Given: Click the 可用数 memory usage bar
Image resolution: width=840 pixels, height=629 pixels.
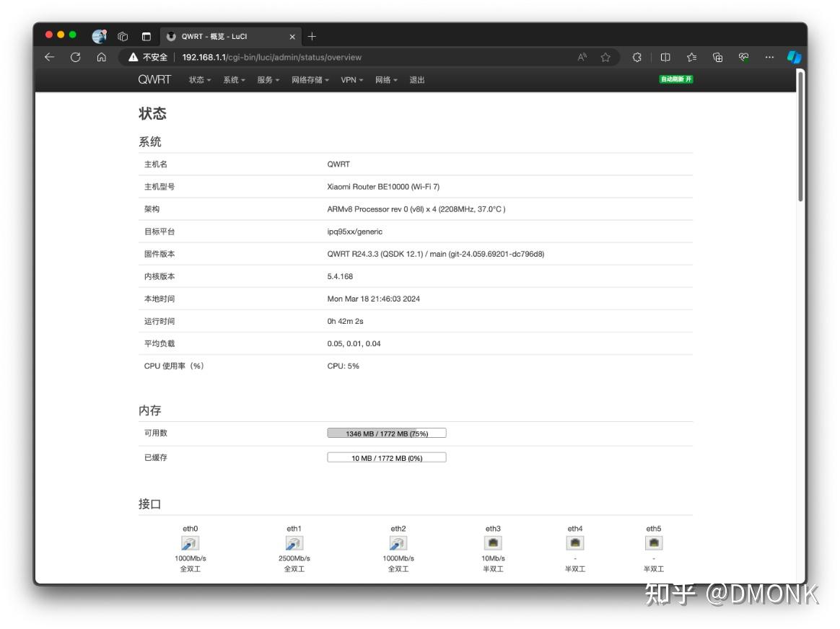Looking at the screenshot, I should [386, 433].
